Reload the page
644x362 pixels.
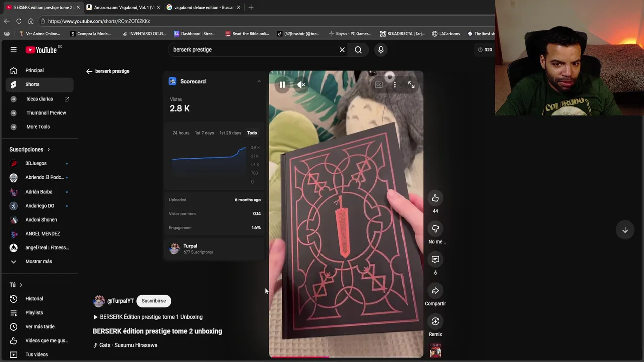(19, 21)
